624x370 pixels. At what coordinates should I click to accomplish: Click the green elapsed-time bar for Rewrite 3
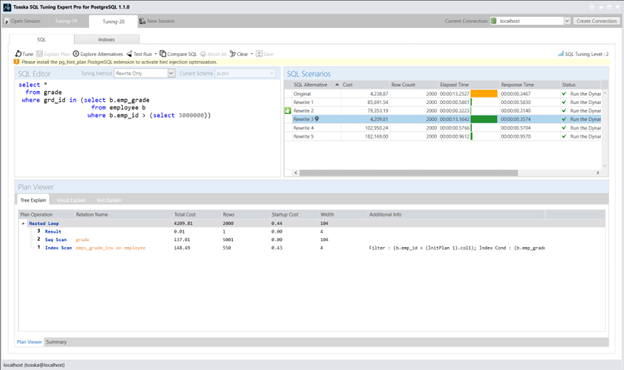click(x=484, y=119)
